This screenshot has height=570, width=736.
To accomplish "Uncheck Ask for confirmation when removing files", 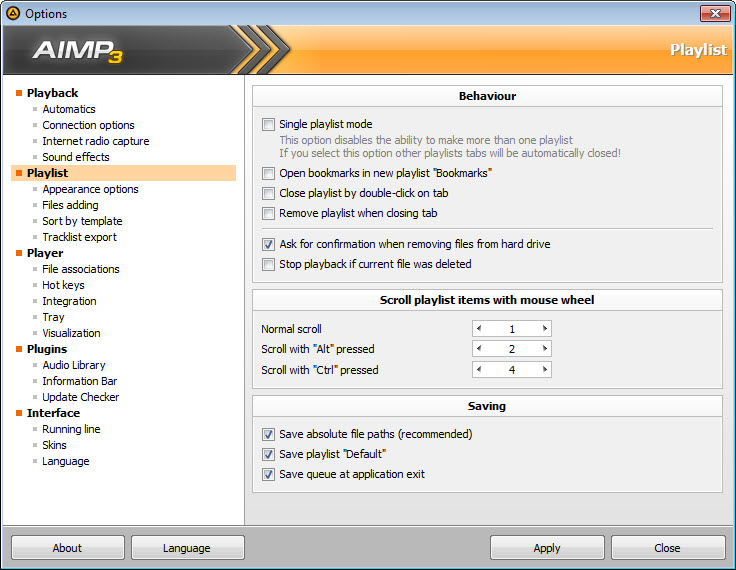I will (268, 244).
